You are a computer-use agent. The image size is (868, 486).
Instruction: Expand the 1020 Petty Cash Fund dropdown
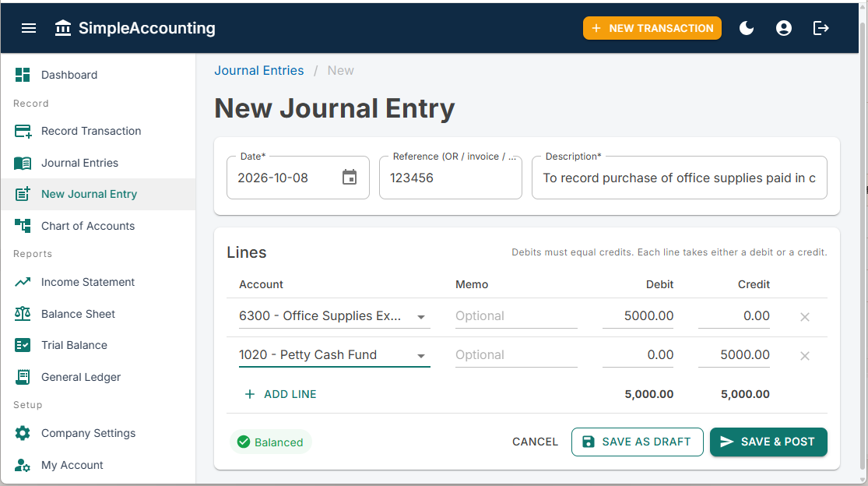[420, 356]
